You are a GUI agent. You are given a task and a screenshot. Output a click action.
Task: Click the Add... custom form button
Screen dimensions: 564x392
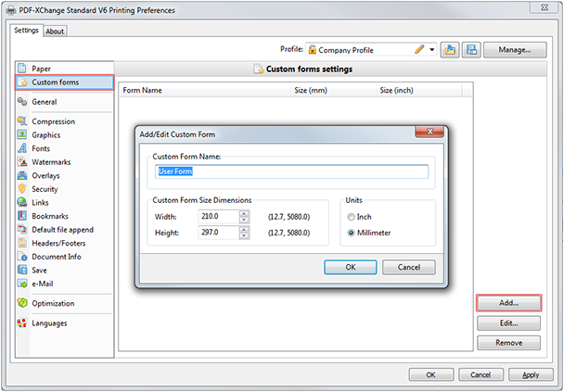508,303
